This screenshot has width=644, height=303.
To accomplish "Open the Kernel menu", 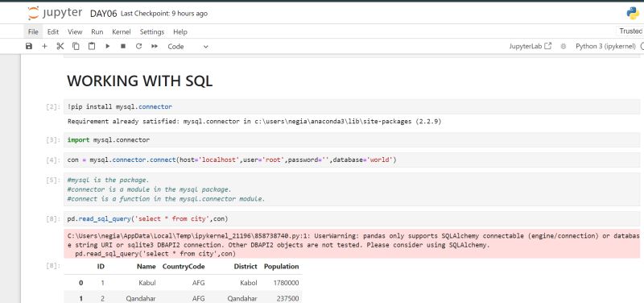I will [122, 31].
